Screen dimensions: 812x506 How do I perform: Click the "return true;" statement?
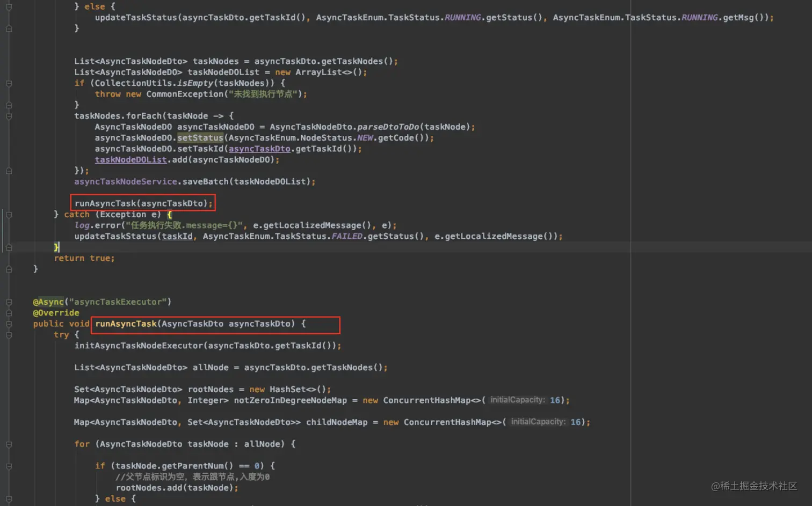click(x=84, y=258)
